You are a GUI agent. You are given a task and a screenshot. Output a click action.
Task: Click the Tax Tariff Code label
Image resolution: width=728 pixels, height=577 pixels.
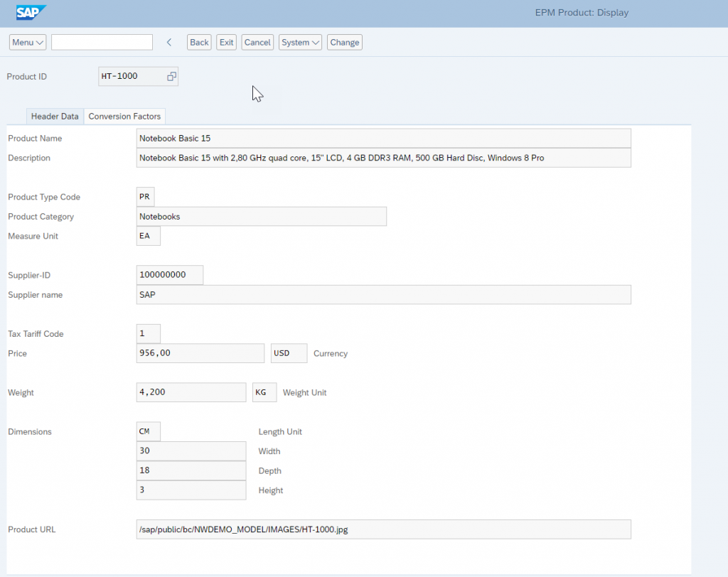pos(36,334)
